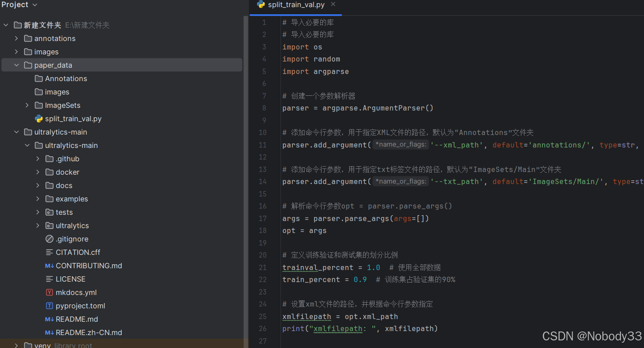644x348 pixels.
Task: Expand the examples folder arrow
Action: [38, 199]
